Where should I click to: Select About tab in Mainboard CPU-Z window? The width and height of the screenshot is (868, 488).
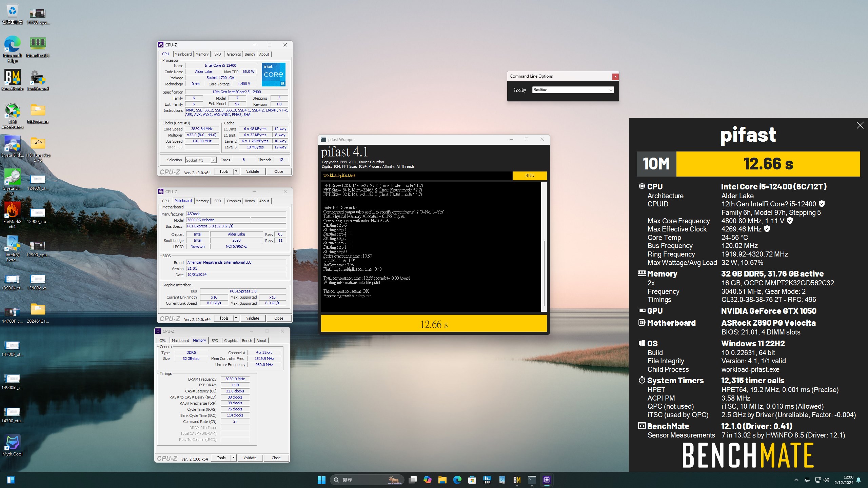pos(264,201)
